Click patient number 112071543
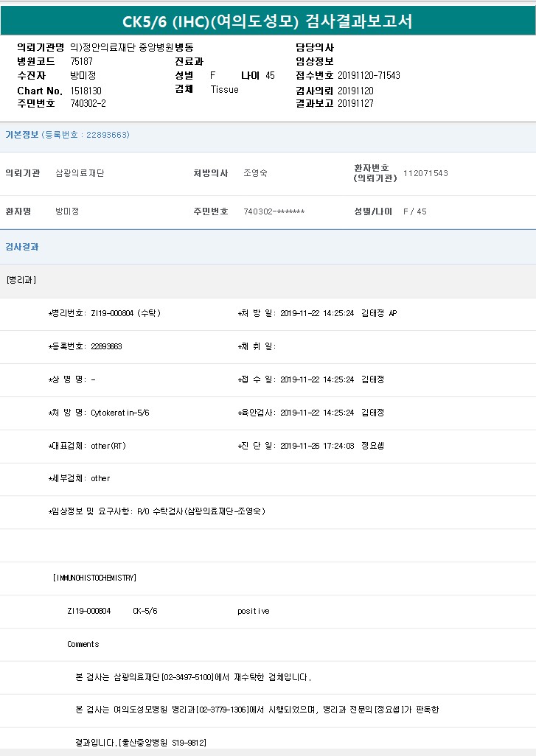536x756 pixels. pos(425,173)
